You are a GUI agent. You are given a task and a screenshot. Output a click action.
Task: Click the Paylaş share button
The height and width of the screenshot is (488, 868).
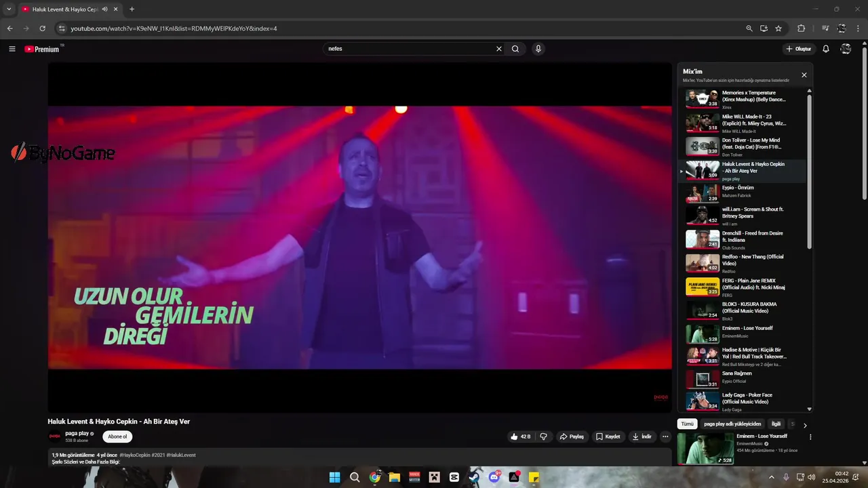pyautogui.click(x=572, y=436)
